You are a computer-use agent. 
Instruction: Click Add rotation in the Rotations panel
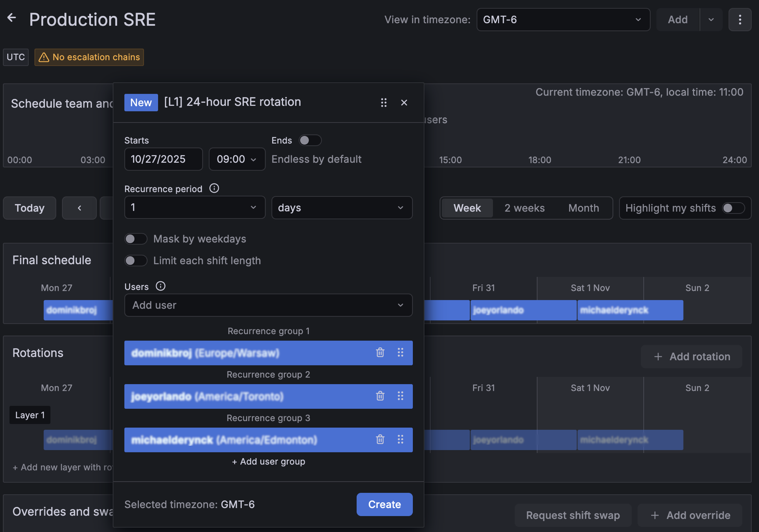(691, 356)
